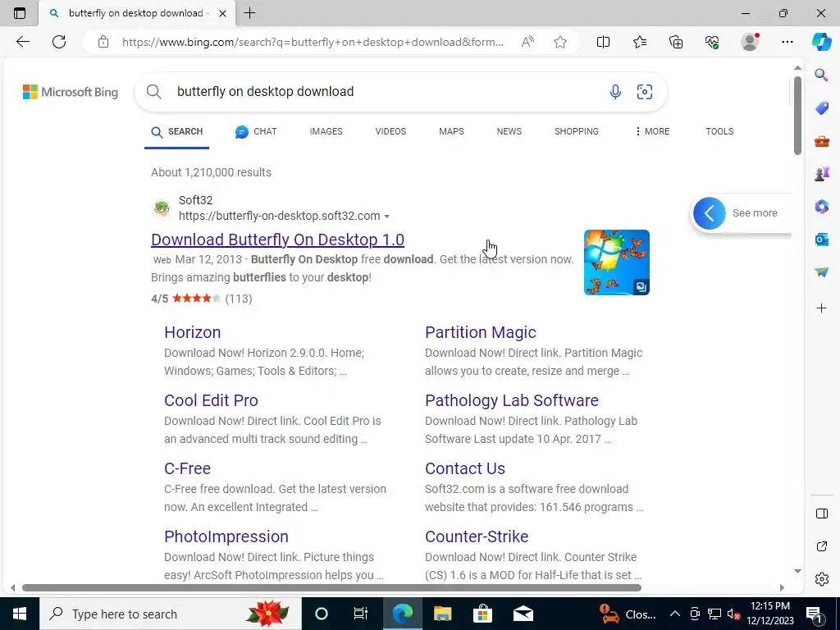Open sidebar Tools briefcase icon
Image resolution: width=840 pixels, height=630 pixels.
click(821, 141)
